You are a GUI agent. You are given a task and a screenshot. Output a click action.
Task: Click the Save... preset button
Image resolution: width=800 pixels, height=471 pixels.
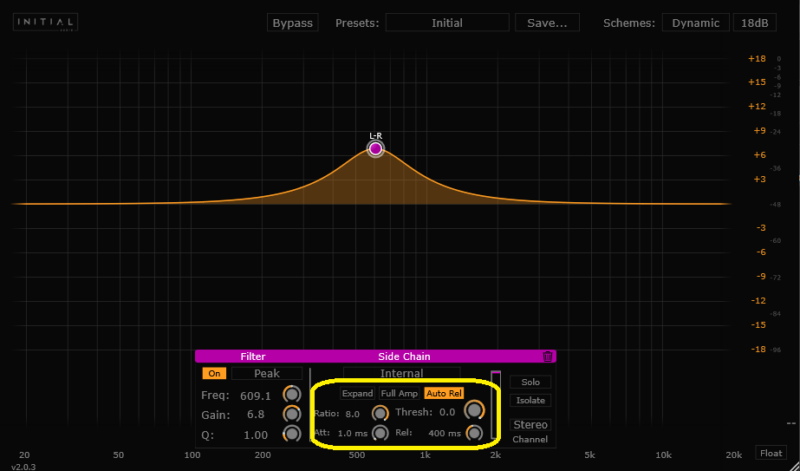pyautogui.click(x=547, y=23)
